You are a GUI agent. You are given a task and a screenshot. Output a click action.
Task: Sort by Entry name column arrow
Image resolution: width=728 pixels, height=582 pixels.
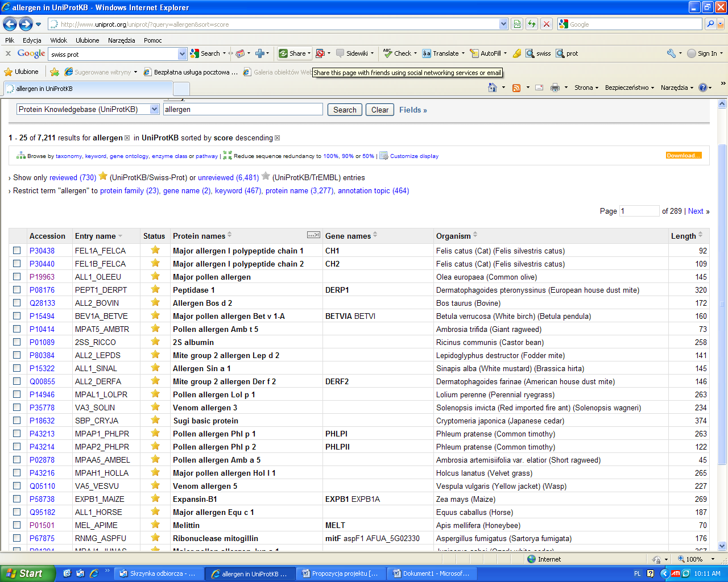(121, 236)
